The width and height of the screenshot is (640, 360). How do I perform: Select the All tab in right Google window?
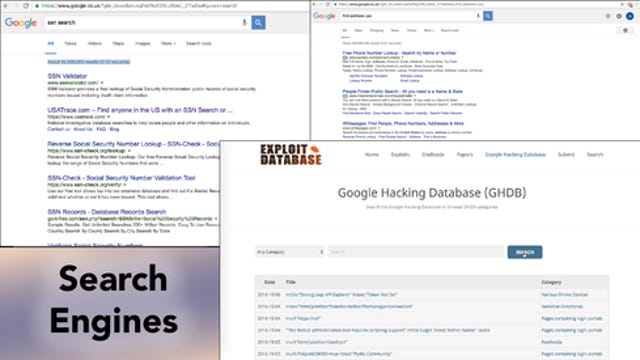(345, 30)
